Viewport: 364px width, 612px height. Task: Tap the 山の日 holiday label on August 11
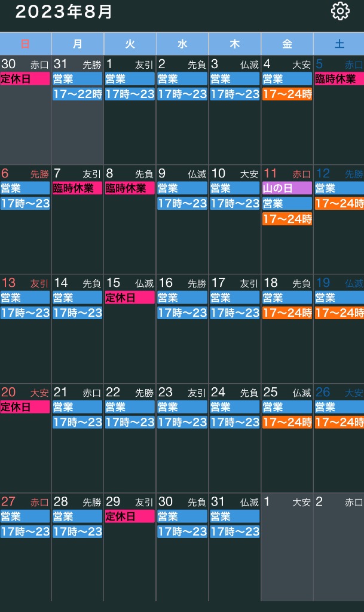click(287, 188)
